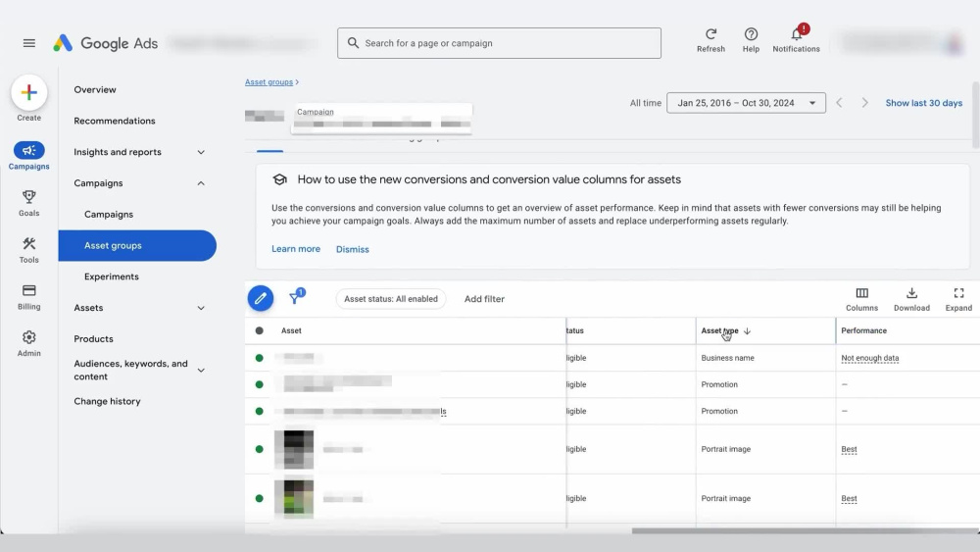Click the blue pencil edit button
Image resolution: width=980 pixels, height=552 pixels.
261,298
